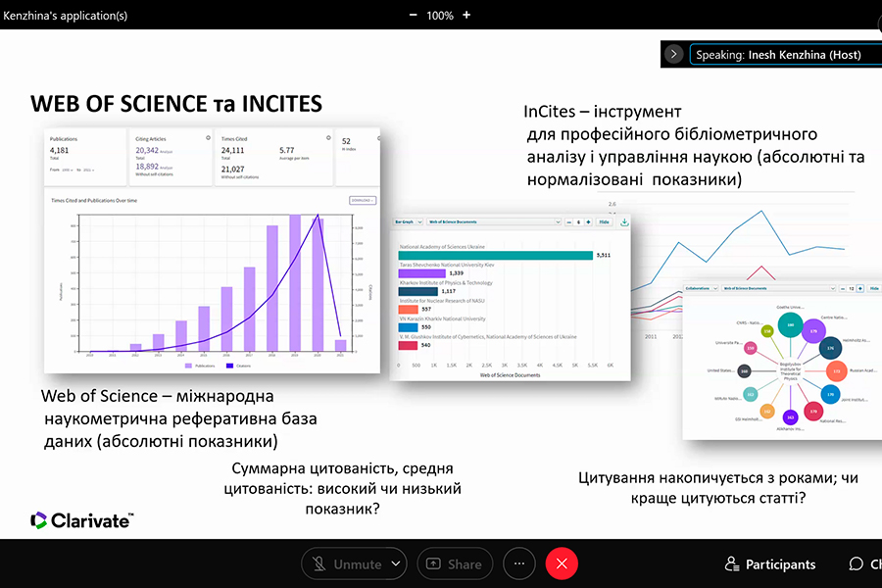Click the red National Research node
Viewport: 882px width, 588px height.
pos(813,412)
